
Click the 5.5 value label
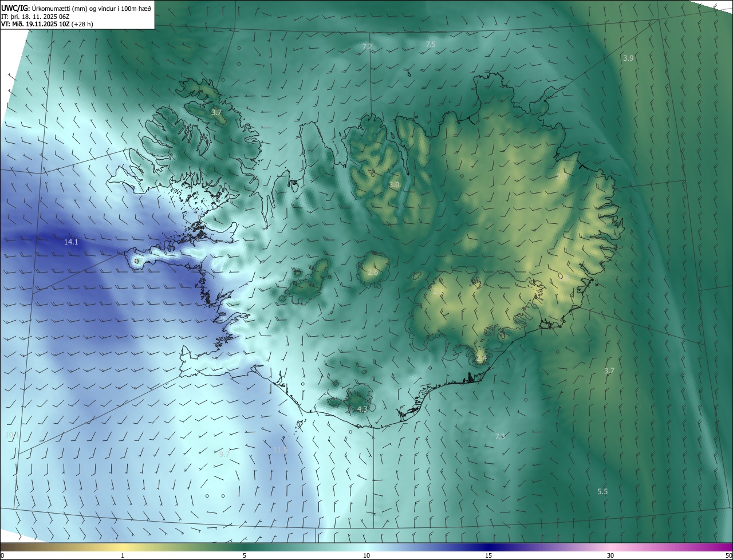coord(602,491)
